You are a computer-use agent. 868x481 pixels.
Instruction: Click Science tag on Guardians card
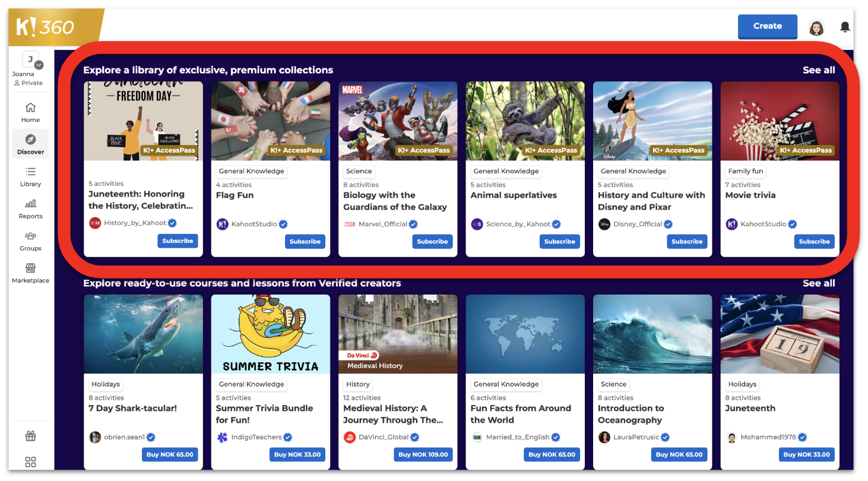pos(359,171)
